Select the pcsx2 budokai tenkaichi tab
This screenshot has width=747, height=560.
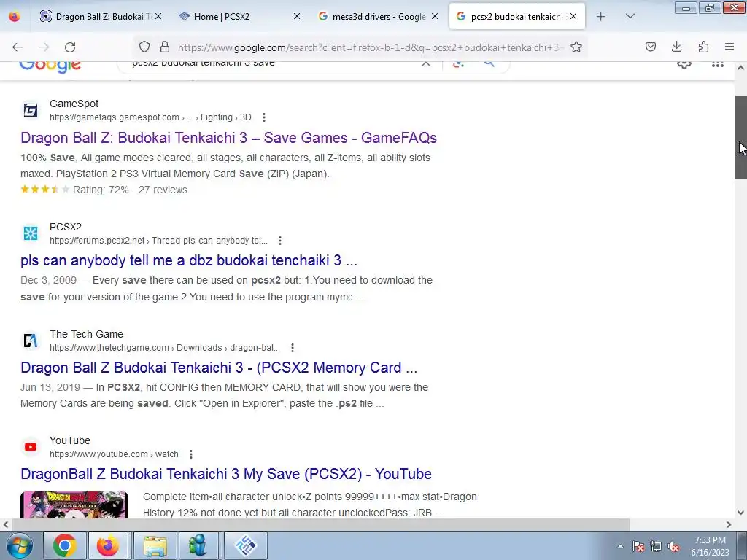click(517, 16)
